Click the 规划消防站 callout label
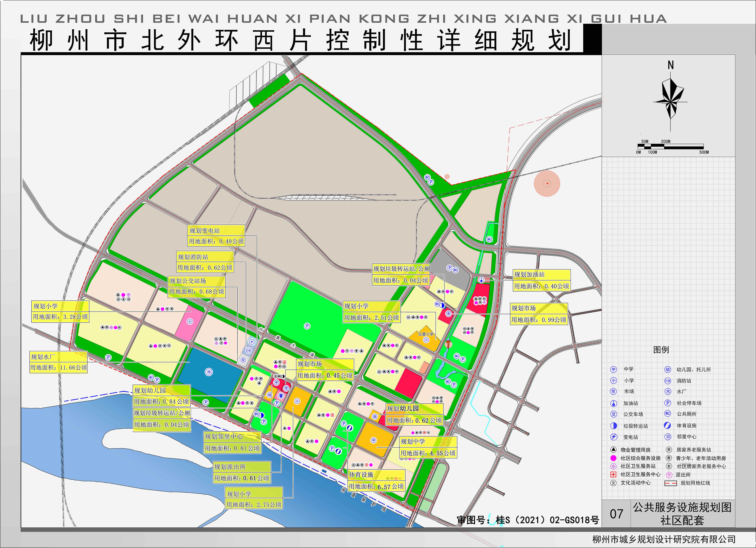The width and height of the screenshot is (756, 548). coord(193,257)
